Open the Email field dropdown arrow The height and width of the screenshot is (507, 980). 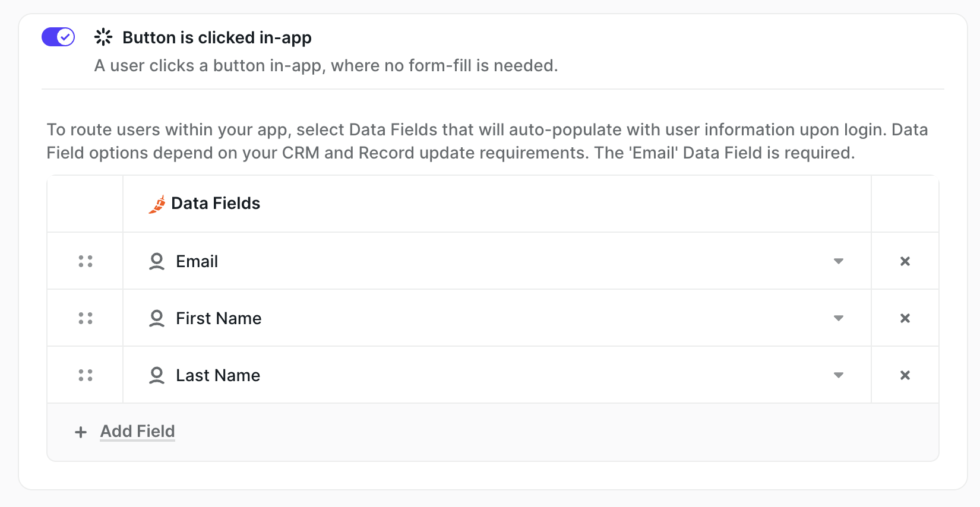(x=838, y=261)
